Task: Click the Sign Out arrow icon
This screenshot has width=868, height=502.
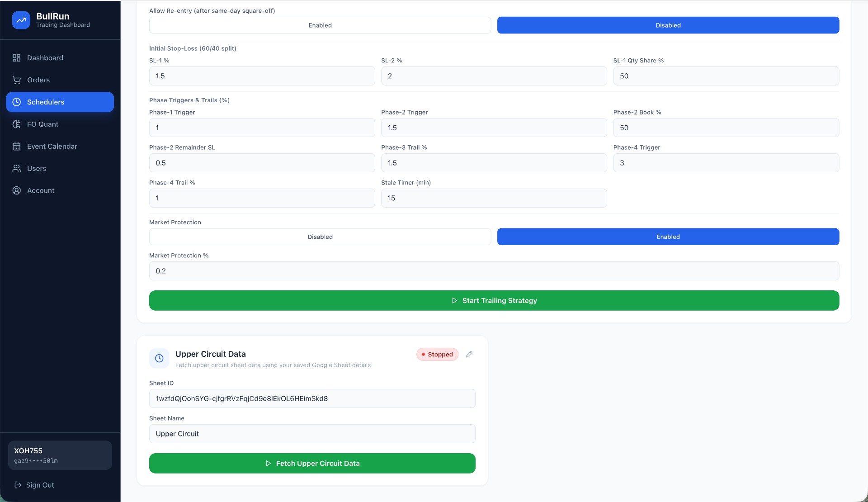Action: coord(18,485)
